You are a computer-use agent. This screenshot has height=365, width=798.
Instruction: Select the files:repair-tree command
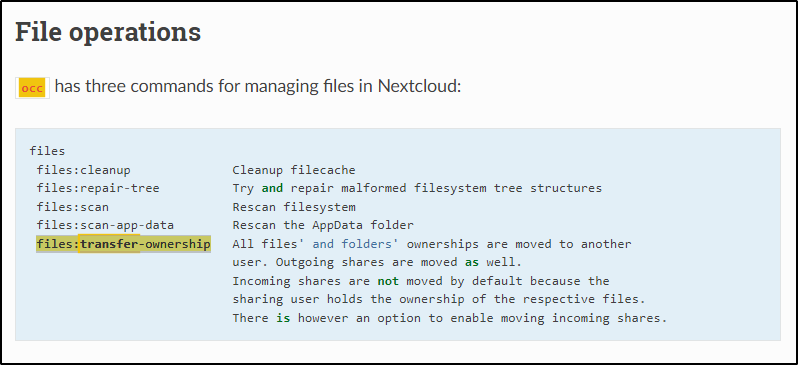point(98,188)
